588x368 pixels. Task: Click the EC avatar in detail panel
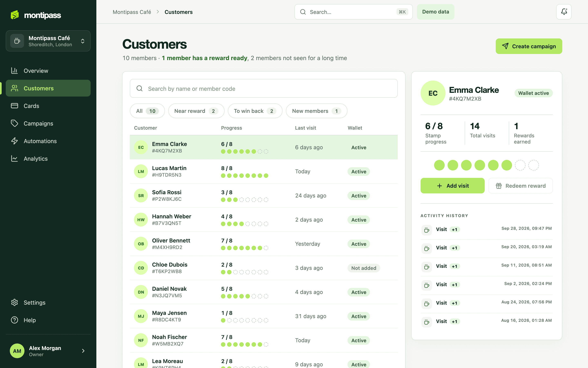click(433, 93)
